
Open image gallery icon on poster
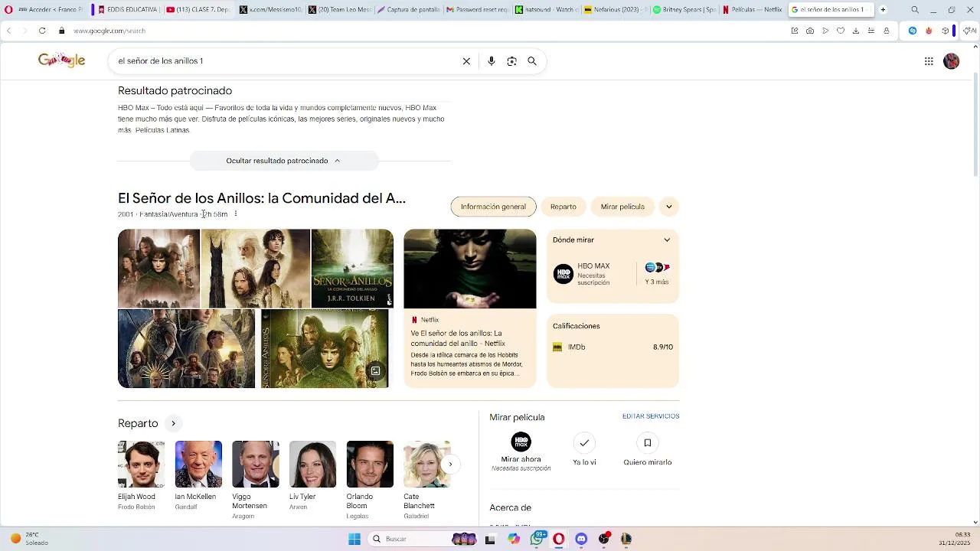click(x=376, y=371)
